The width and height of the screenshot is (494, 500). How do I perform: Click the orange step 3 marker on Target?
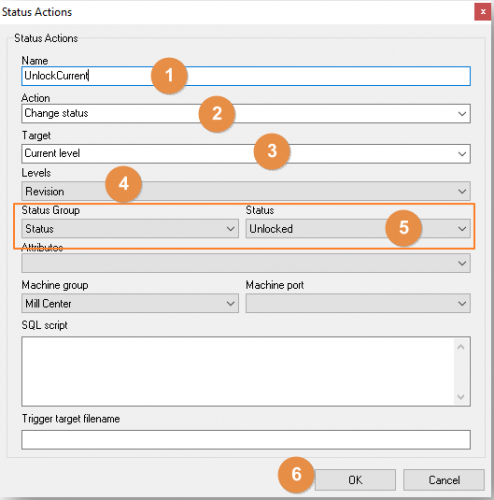(272, 151)
